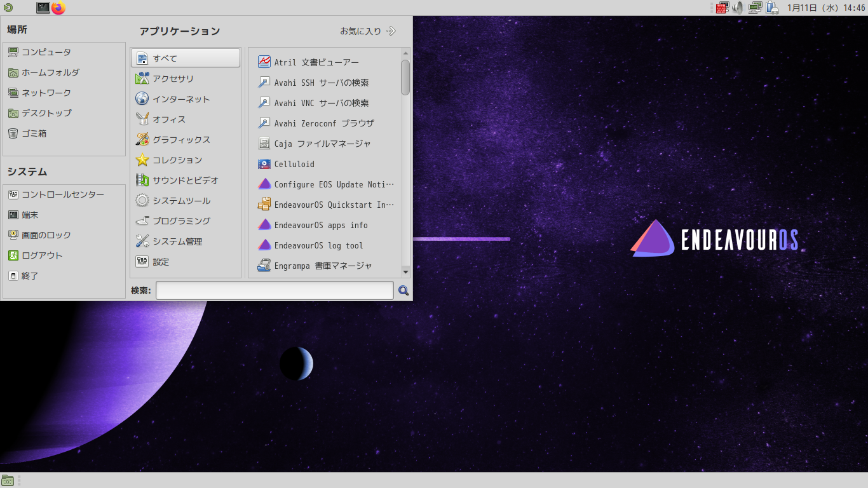Open コントロールセンター
This screenshot has height=488, width=868.
(x=64, y=194)
